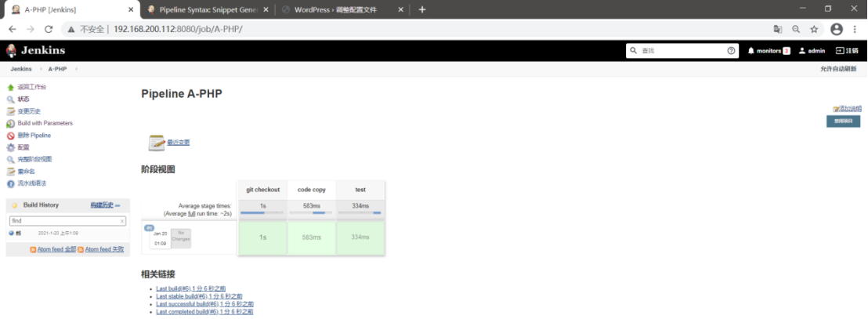
Task: Click the edit icon beside 添加说明
Action: pyautogui.click(x=836, y=108)
